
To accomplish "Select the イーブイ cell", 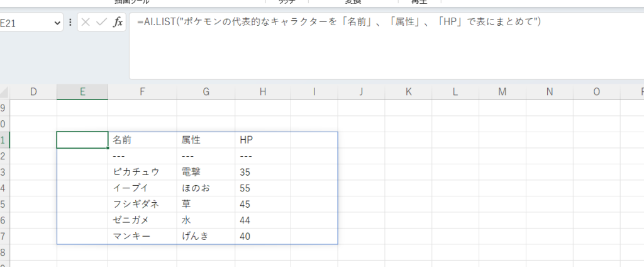I will [142, 188].
